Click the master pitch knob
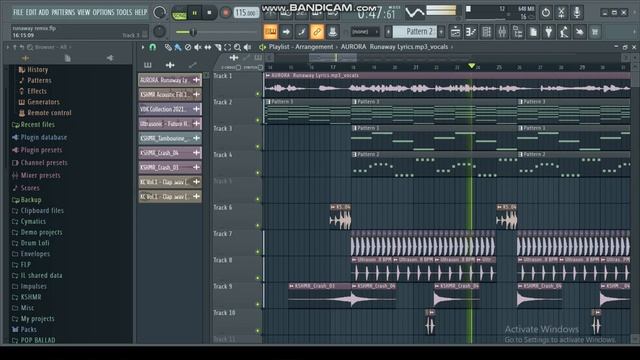Screen dimensions: 640x360 coord(160,31)
